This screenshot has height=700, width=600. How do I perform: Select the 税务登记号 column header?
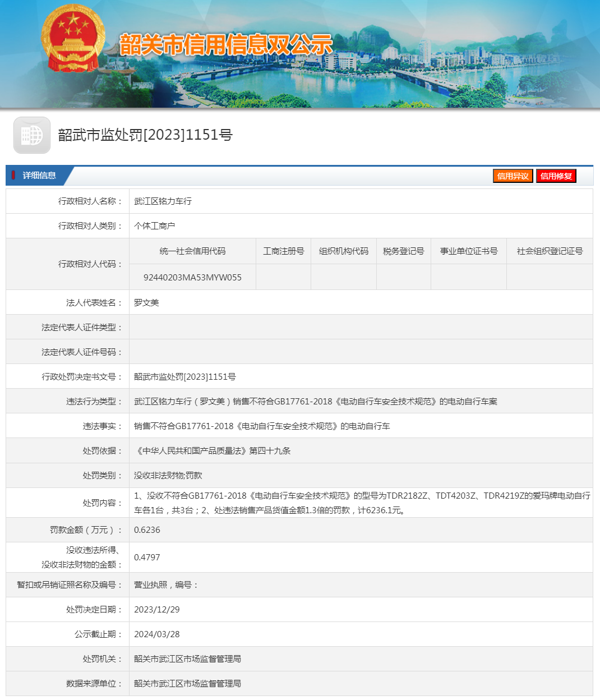pyautogui.click(x=403, y=251)
